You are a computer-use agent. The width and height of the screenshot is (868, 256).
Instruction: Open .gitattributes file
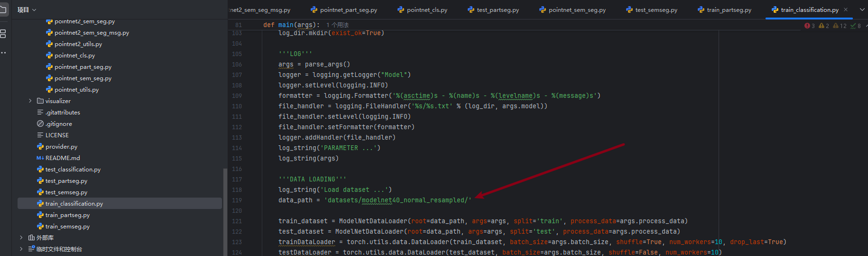pyautogui.click(x=63, y=113)
